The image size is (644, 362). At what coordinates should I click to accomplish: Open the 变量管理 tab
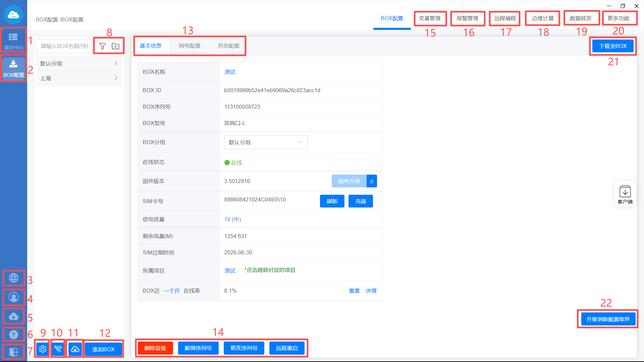coord(430,18)
